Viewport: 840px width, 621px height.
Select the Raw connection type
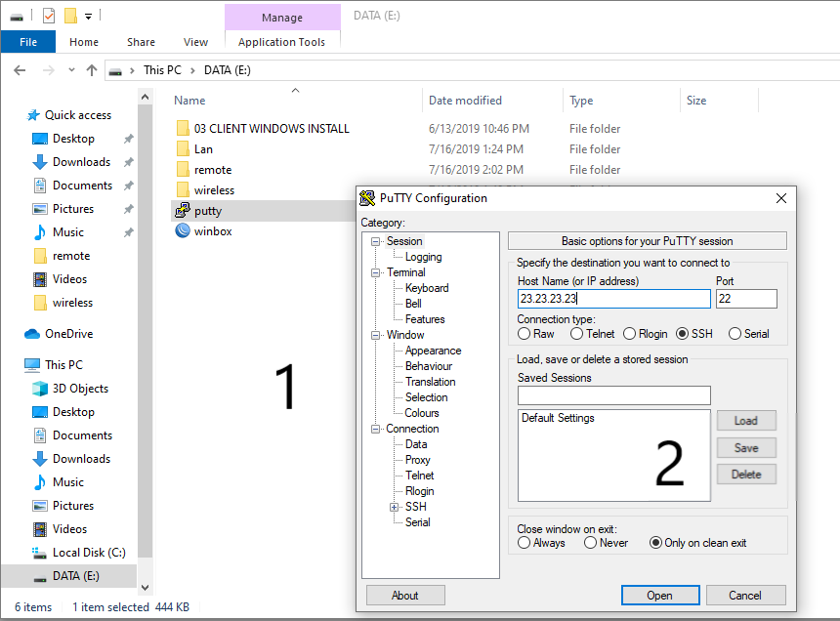(x=524, y=334)
